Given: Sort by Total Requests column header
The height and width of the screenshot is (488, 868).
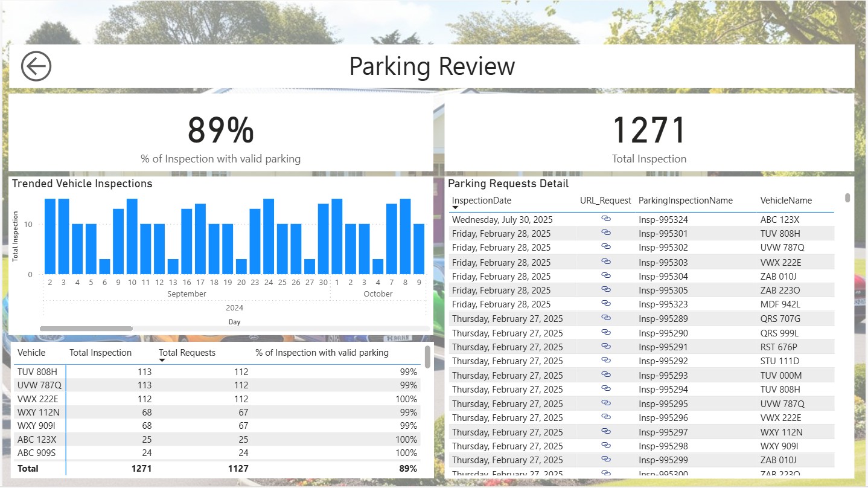Looking at the screenshot, I should (187, 353).
